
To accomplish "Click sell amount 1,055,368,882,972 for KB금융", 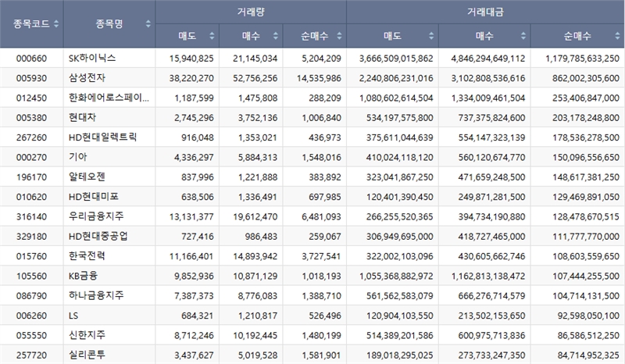I will click(x=396, y=277).
